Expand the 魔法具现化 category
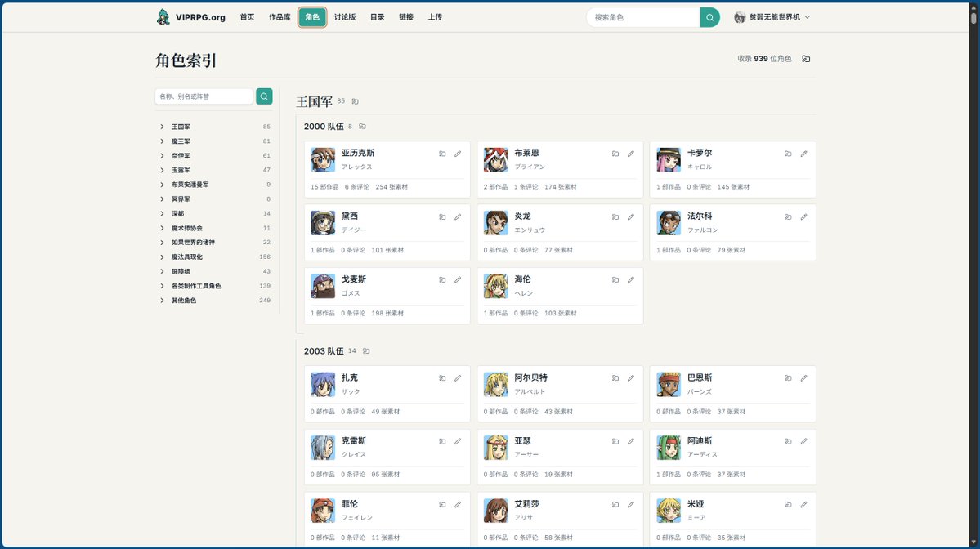Image resolution: width=980 pixels, height=549 pixels. 162,257
